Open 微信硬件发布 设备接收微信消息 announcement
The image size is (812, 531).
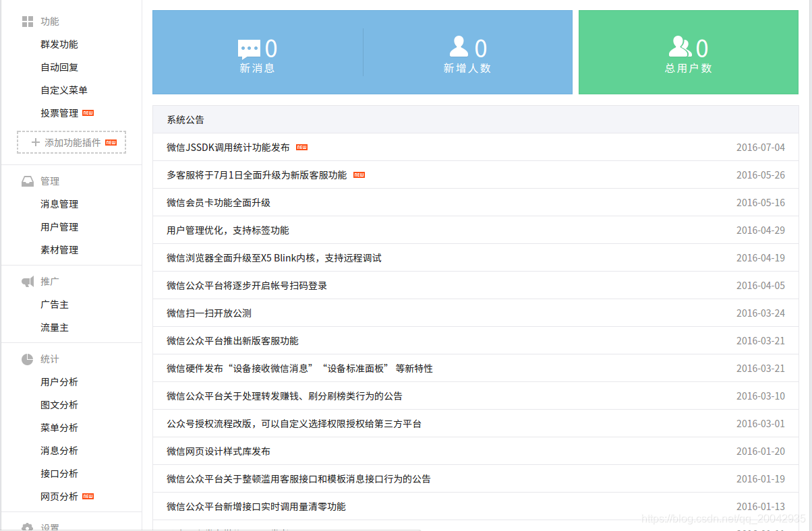[x=299, y=369]
